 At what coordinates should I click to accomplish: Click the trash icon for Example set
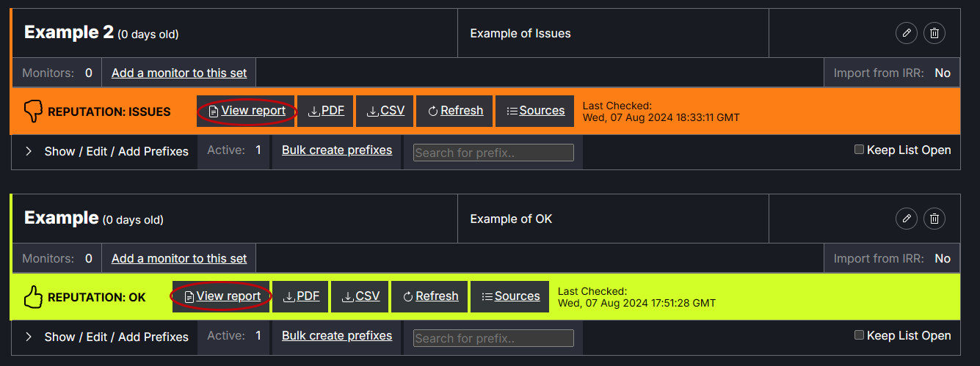934,219
